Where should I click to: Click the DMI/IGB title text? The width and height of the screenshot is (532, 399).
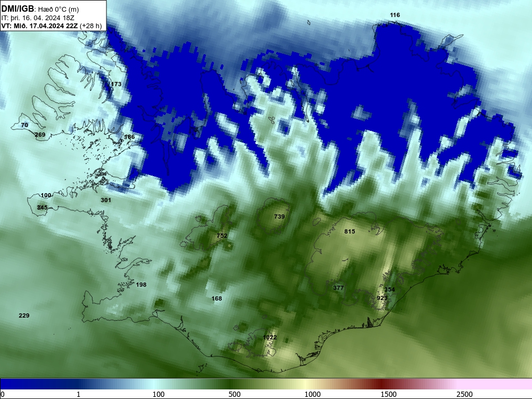(18, 9)
